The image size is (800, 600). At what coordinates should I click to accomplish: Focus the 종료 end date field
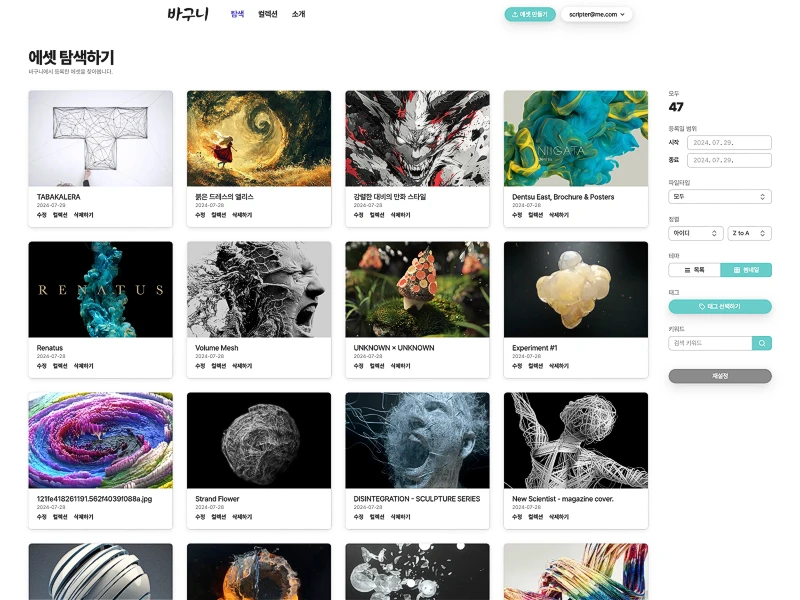pyautogui.click(x=729, y=160)
